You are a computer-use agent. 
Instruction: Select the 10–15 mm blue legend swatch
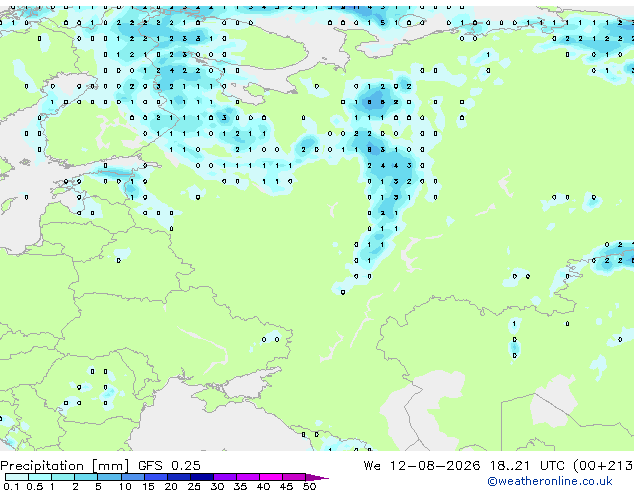pyautogui.click(x=133, y=477)
